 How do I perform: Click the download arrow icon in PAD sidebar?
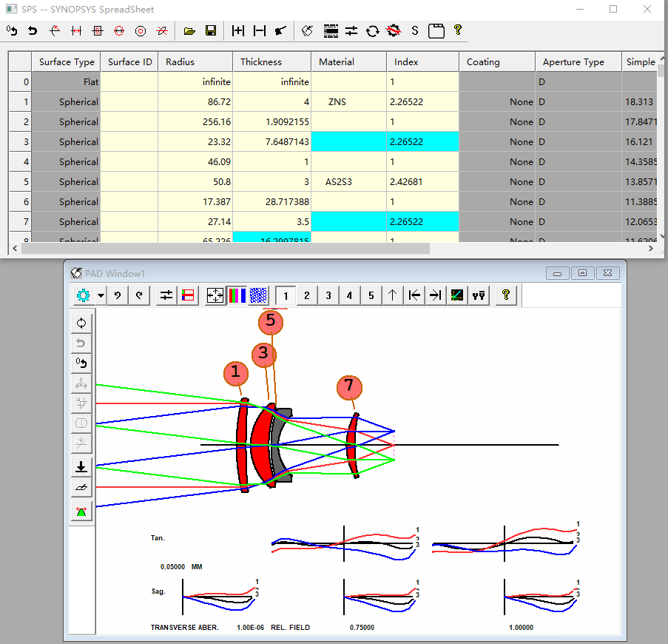click(x=81, y=466)
